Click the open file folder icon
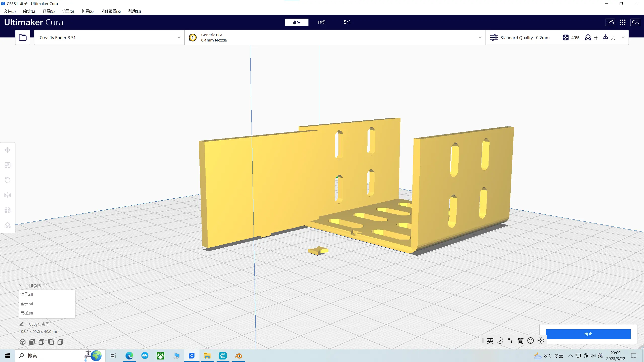644x362 pixels. point(23,37)
